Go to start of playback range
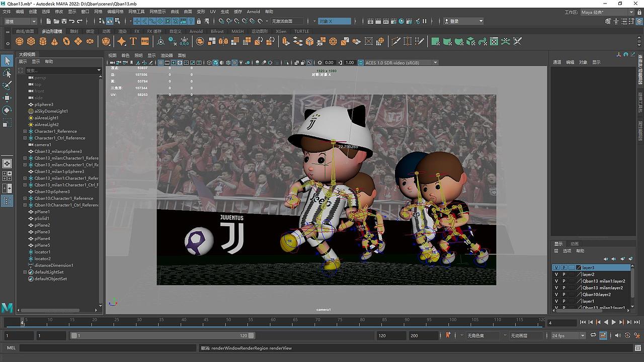Viewport: 644px width, 362px height. pyautogui.click(x=583, y=322)
